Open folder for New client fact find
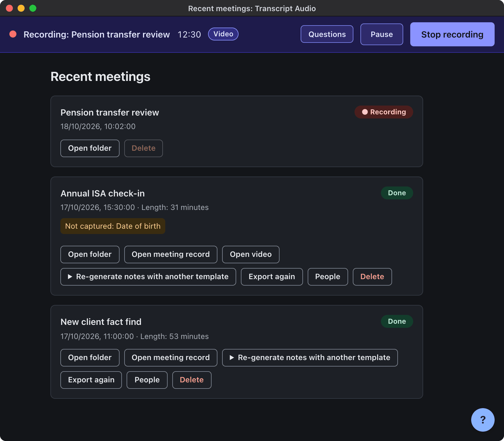Image resolution: width=504 pixels, height=441 pixels. tap(90, 358)
